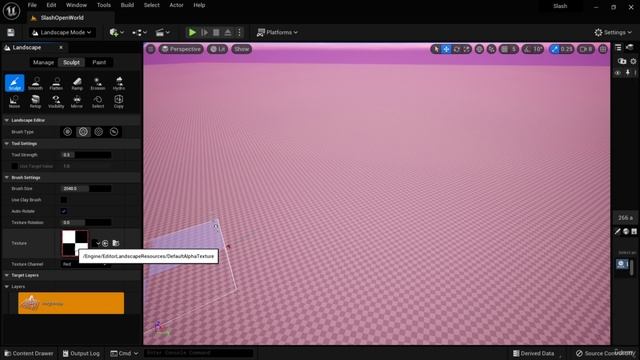The image size is (640, 360).
Task: Select the Sculpt landscape tool
Action: [x=15, y=83]
